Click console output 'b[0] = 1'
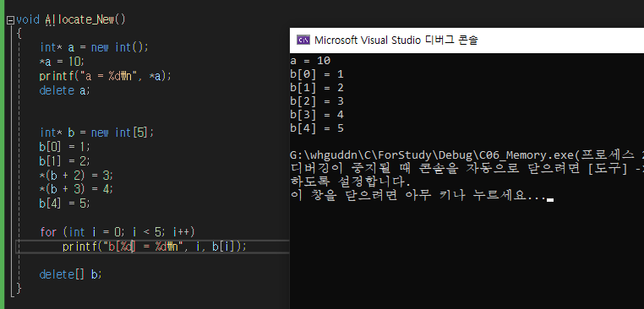 tap(317, 74)
